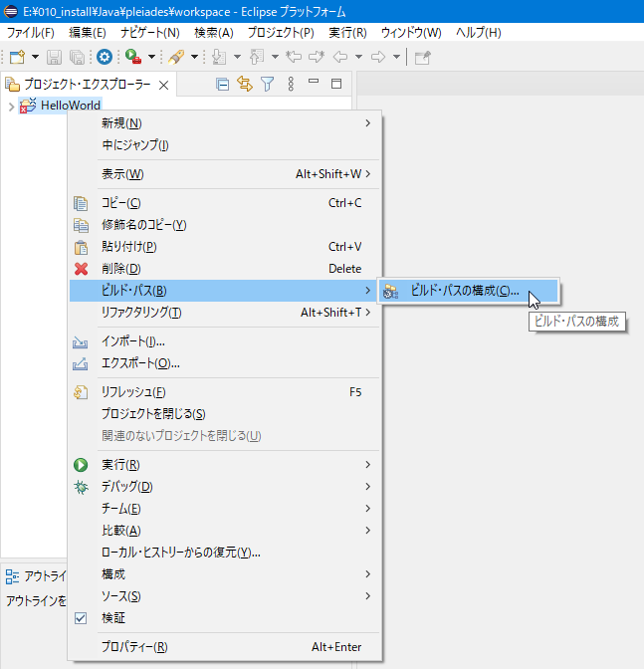Open the 実行(R) menu in menu bar

(x=347, y=33)
